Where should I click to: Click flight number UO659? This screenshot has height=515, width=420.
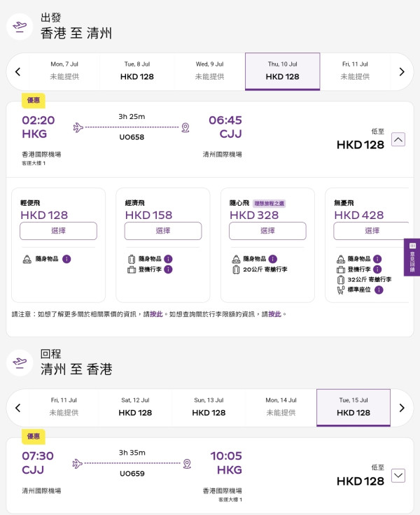coord(132,474)
